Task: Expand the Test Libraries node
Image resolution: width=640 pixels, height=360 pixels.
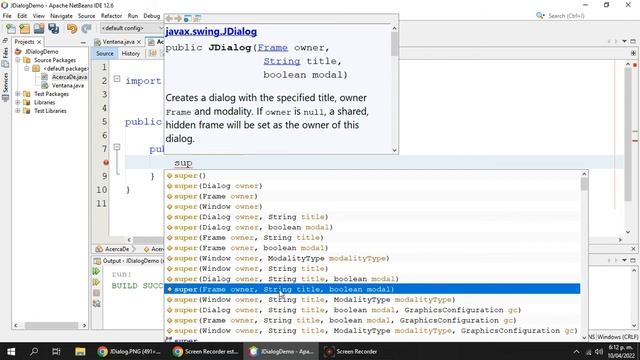Action: (x=18, y=111)
